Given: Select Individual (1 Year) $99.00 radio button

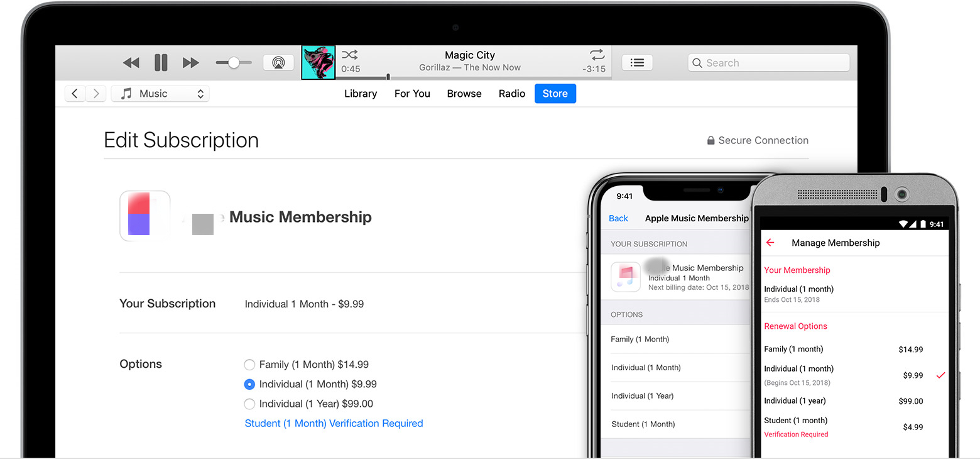Looking at the screenshot, I should pyautogui.click(x=249, y=404).
